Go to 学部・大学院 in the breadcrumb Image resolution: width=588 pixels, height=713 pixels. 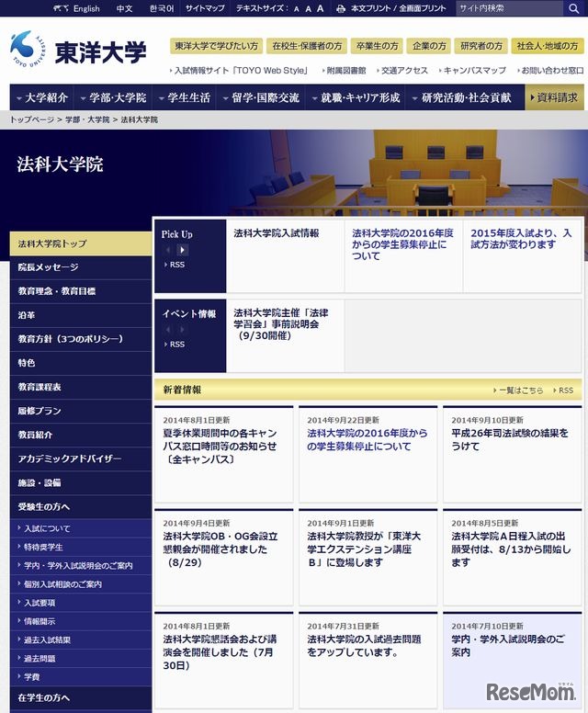[87, 119]
